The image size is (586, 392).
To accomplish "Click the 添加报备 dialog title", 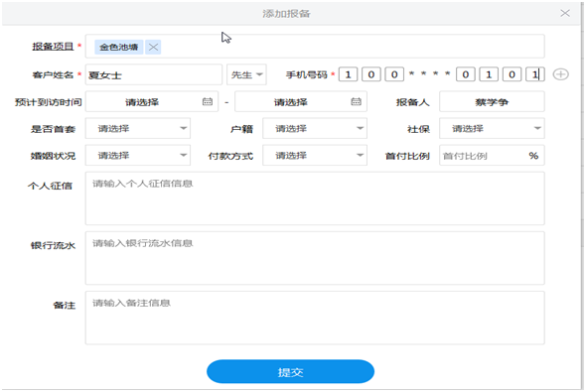I will coord(286,14).
